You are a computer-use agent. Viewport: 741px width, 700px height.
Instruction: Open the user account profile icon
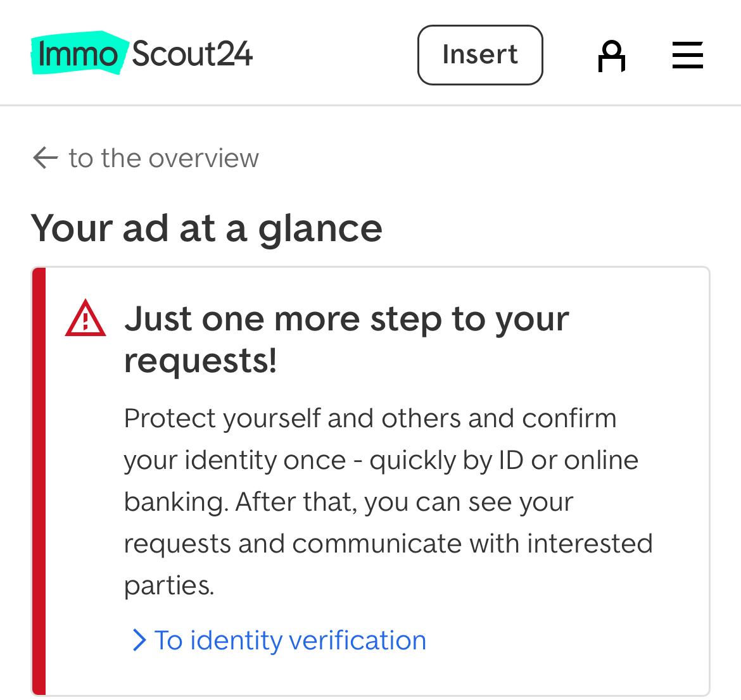tap(611, 56)
